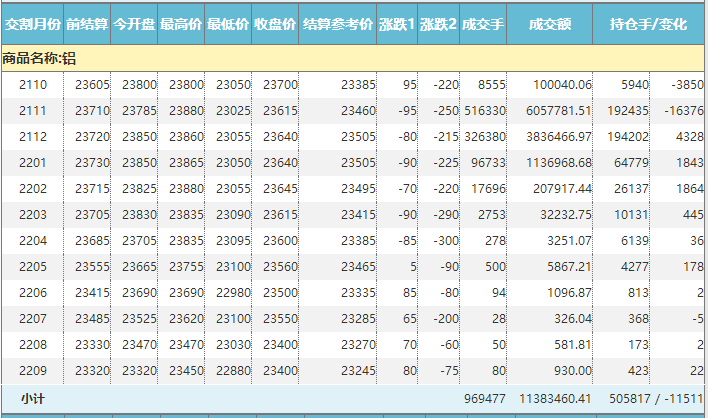Image resolution: width=708 pixels, height=418 pixels.
Task: Select the 涨跌1 column header
Action: click(x=398, y=23)
